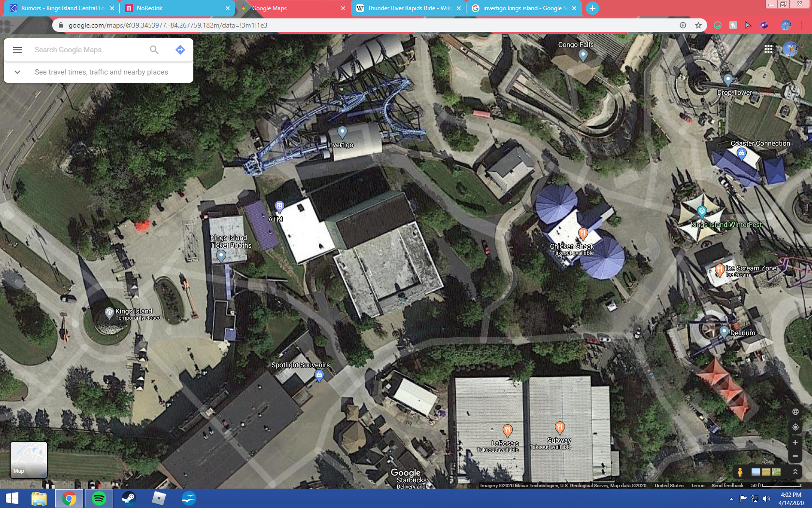Toggle the 50 ft map scale units

coord(776,486)
